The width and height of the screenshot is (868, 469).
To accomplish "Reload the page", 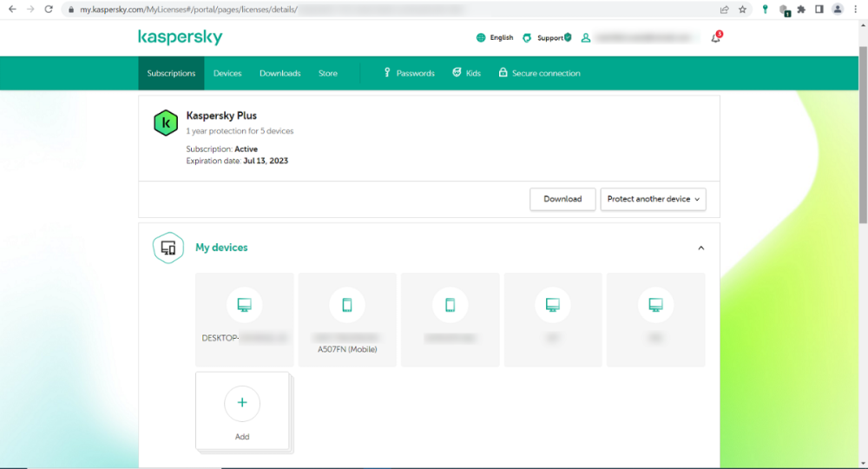I will click(49, 10).
